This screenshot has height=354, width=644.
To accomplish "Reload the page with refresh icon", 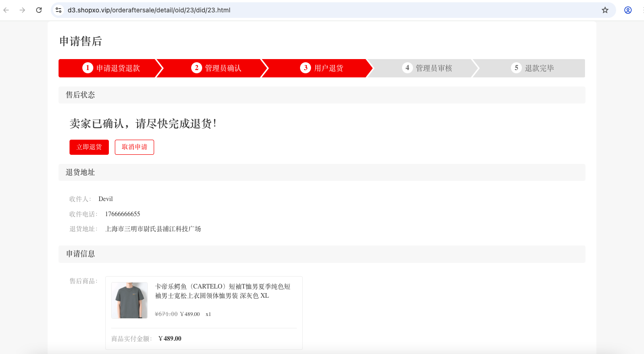I will pyautogui.click(x=39, y=10).
